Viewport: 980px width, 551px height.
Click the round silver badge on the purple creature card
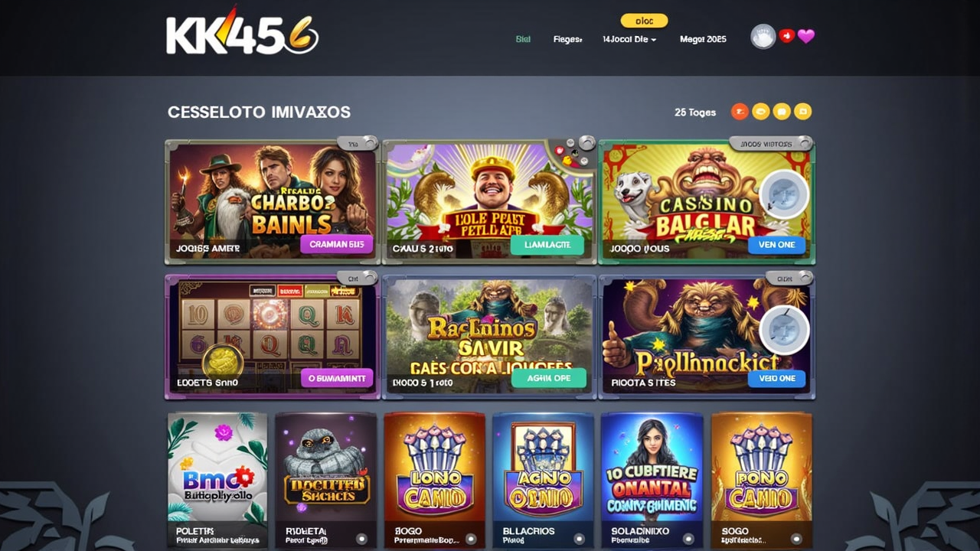tap(784, 330)
